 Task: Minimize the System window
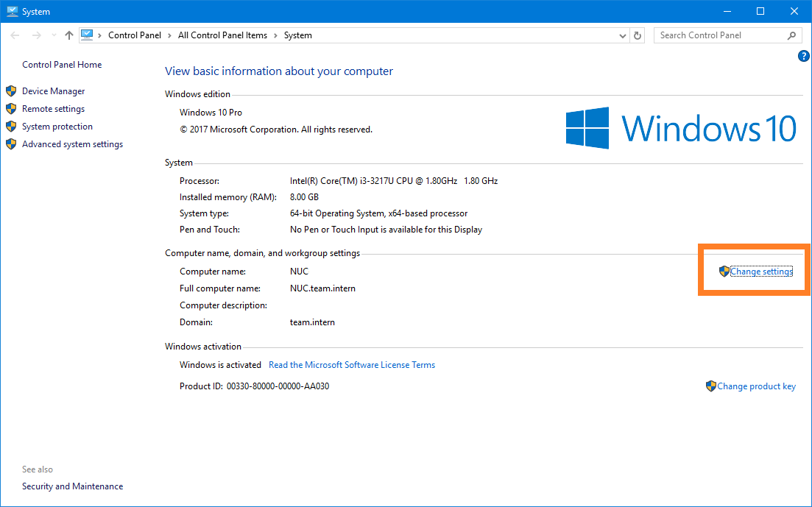tap(727, 11)
